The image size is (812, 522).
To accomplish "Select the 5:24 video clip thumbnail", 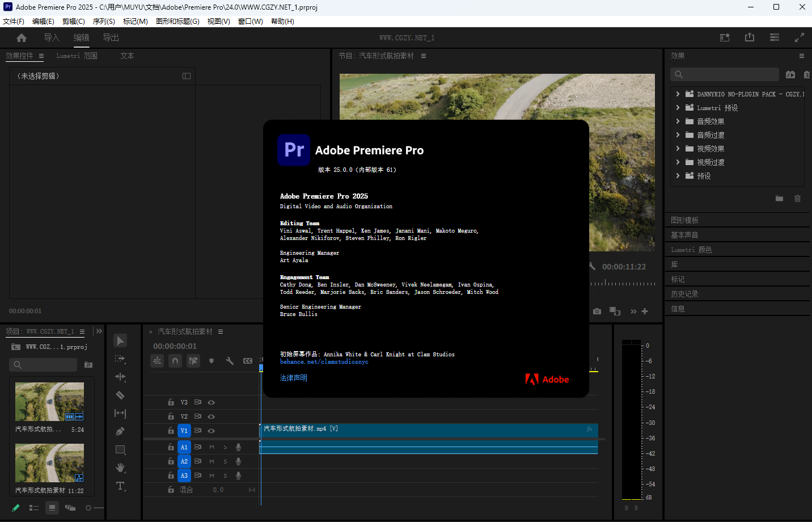I will pyautogui.click(x=49, y=402).
